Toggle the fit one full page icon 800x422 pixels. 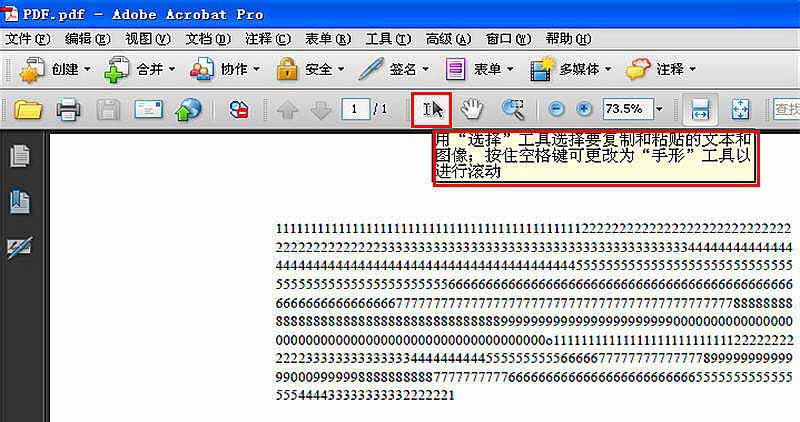740,109
